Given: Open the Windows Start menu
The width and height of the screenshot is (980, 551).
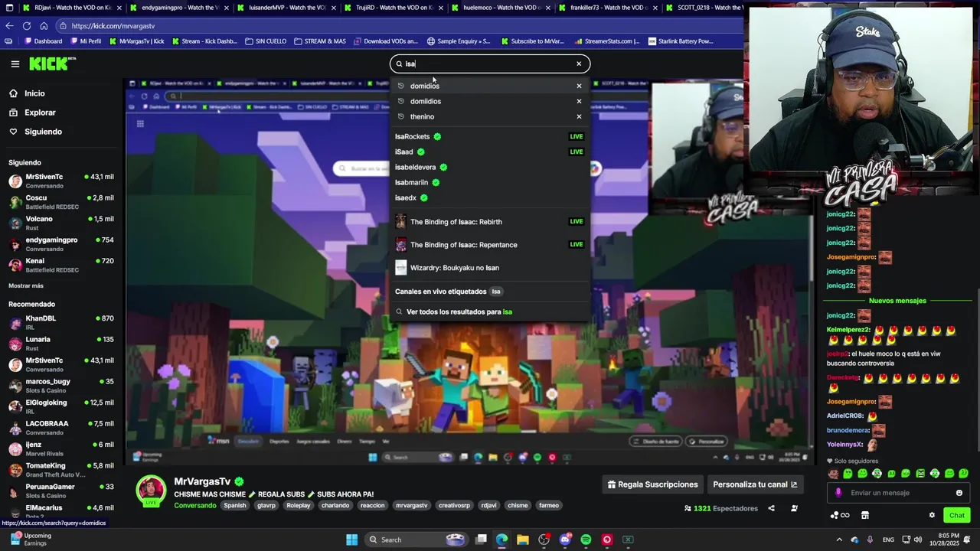Looking at the screenshot, I should [351, 540].
